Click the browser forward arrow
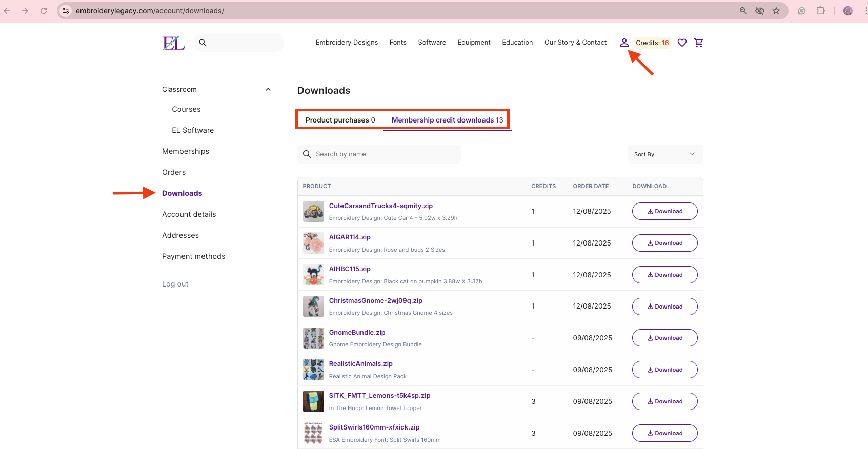 click(25, 11)
